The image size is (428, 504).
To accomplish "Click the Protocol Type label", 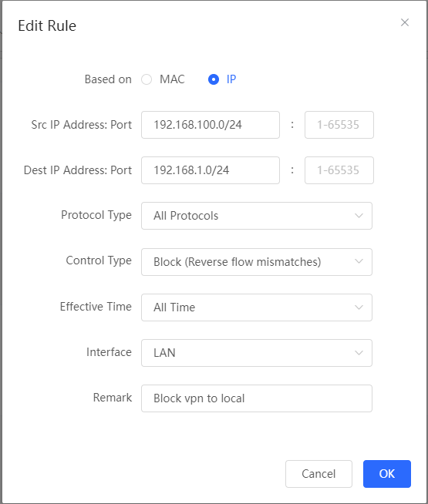I will tap(96, 215).
